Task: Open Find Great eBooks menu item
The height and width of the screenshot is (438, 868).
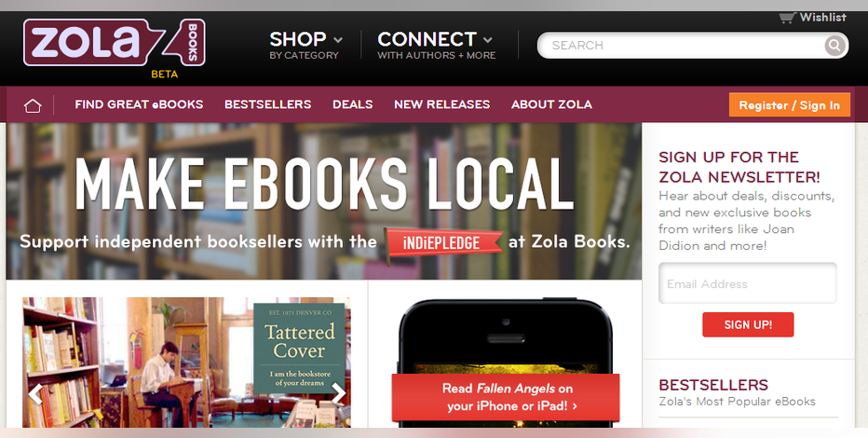Action: [139, 104]
